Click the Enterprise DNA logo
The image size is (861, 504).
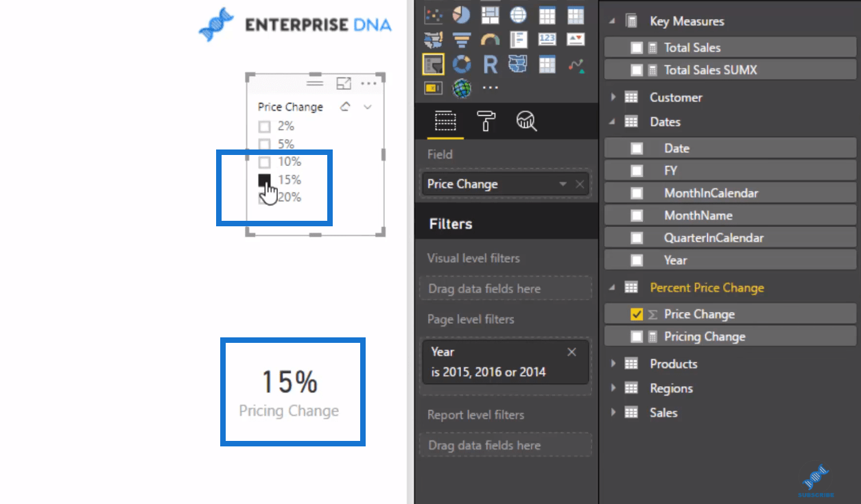pyautogui.click(x=295, y=25)
